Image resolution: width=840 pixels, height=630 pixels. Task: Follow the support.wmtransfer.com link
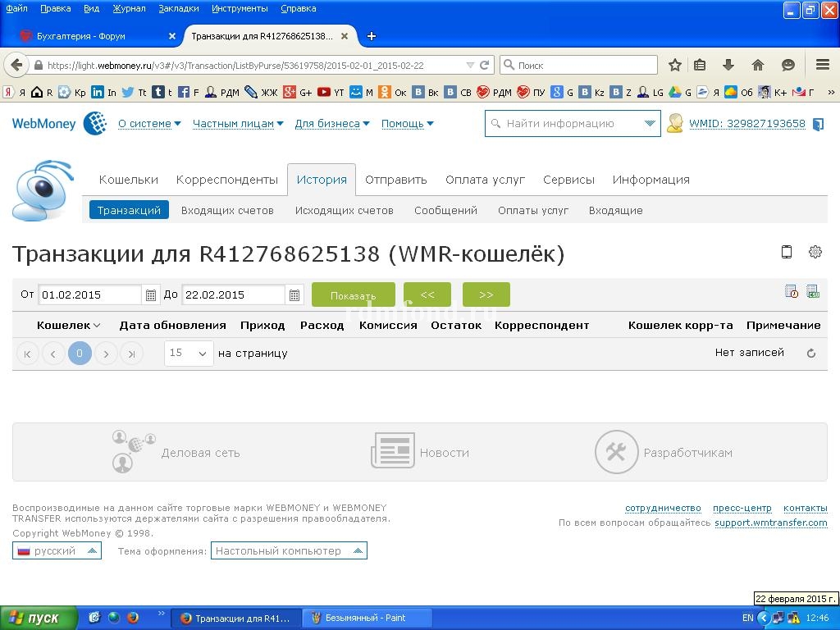click(x=771, y=523)
